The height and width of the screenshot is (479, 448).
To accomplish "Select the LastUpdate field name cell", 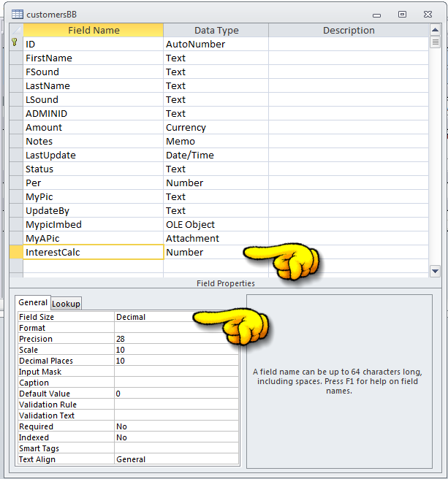I will [93, 155].
